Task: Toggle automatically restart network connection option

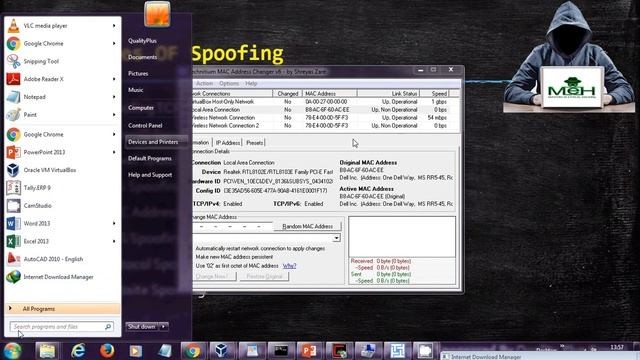Action: (260, 248)
